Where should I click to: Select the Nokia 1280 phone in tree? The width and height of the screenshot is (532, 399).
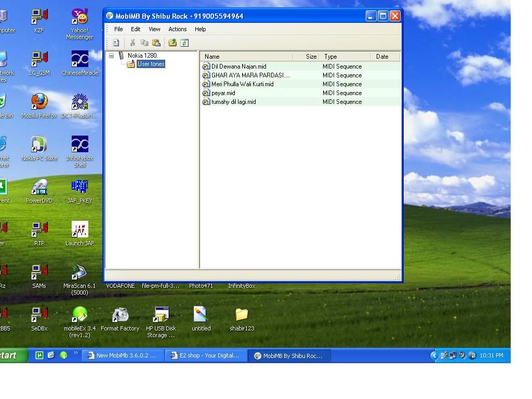tap(142, 55)
